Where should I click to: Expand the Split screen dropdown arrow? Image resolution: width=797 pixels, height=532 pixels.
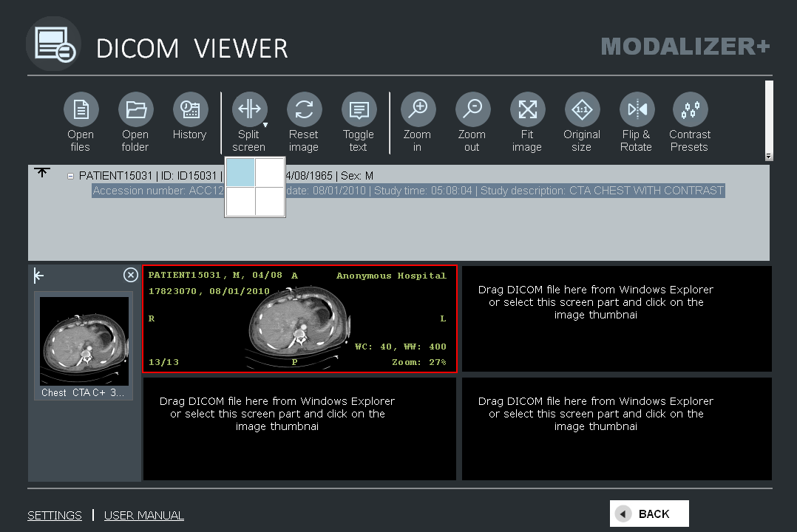265,125
